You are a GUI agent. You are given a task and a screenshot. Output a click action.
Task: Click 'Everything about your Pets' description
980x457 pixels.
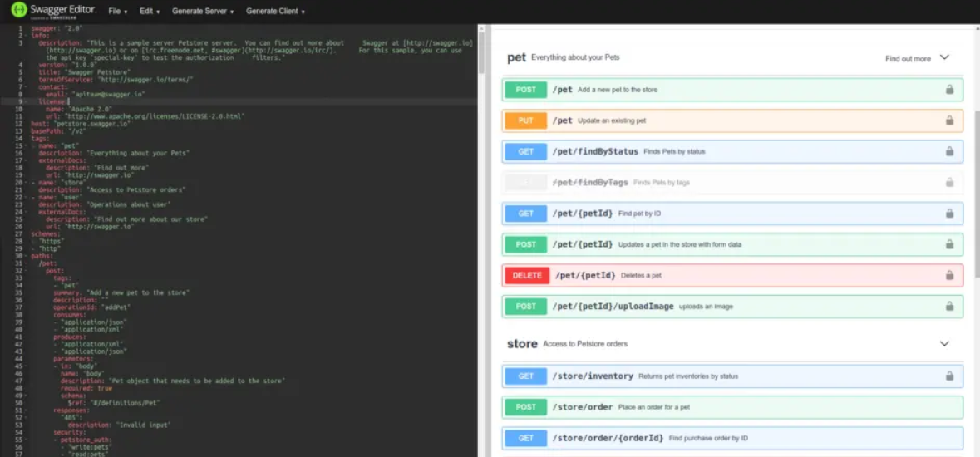(x=575, y=57)
